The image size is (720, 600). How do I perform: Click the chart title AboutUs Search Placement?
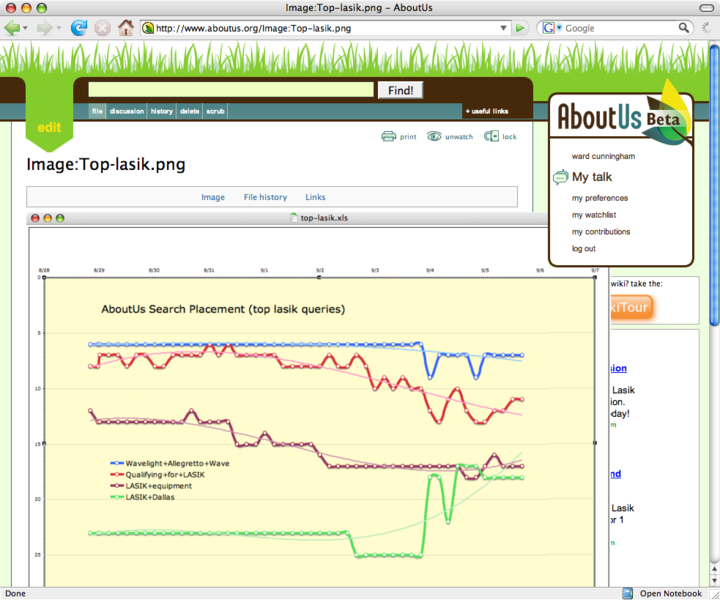click(223, 309)
